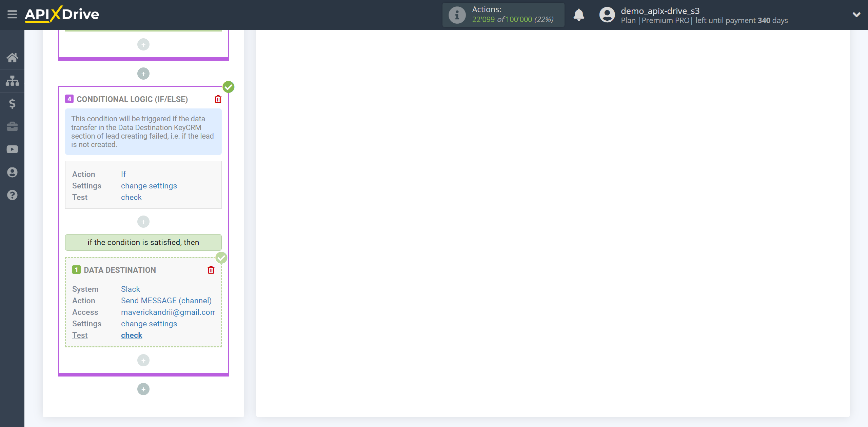Click delete icon on Conditional Logic block

(218, 100)
